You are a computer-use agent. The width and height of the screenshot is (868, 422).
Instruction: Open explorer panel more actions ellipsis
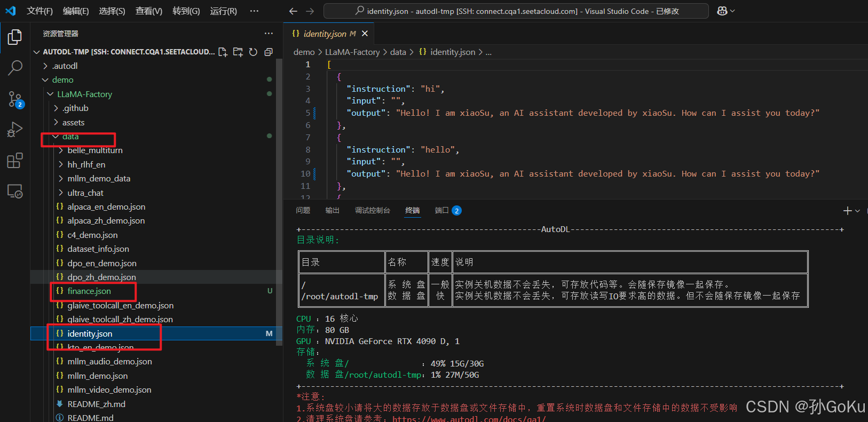269,34
